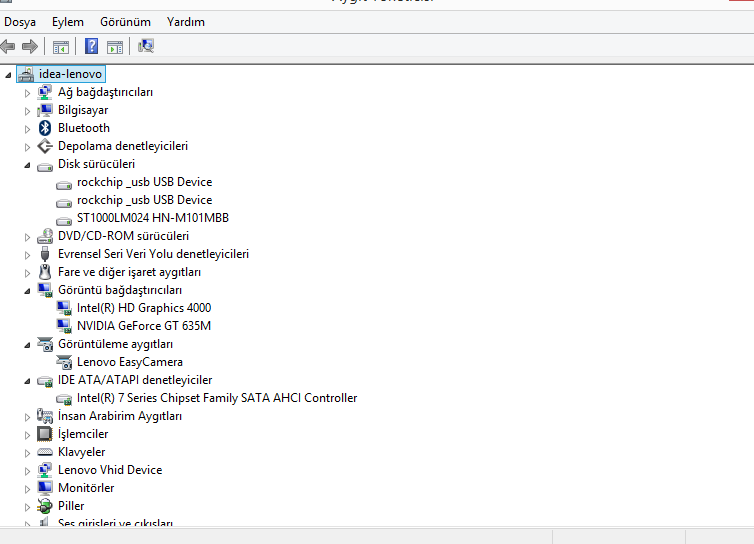Collapse the IDE ATA/ATAPI denetleyiciler node
This screenshot has width=754, height=544.
click(x=27, y=381)
